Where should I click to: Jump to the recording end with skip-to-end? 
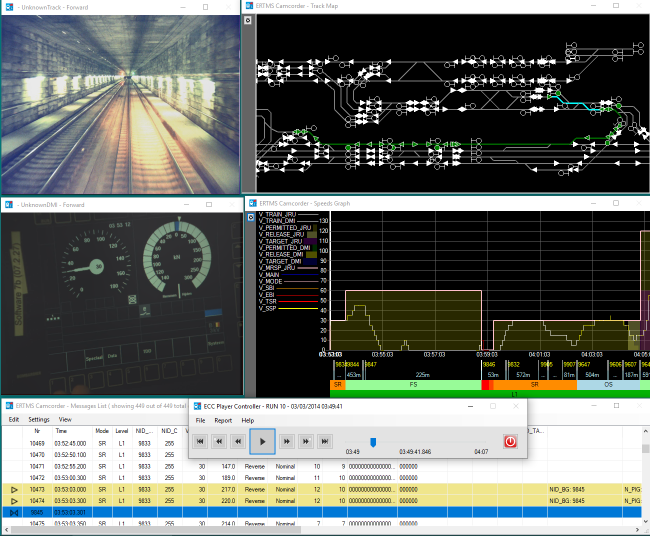click(x=325, y=441)
